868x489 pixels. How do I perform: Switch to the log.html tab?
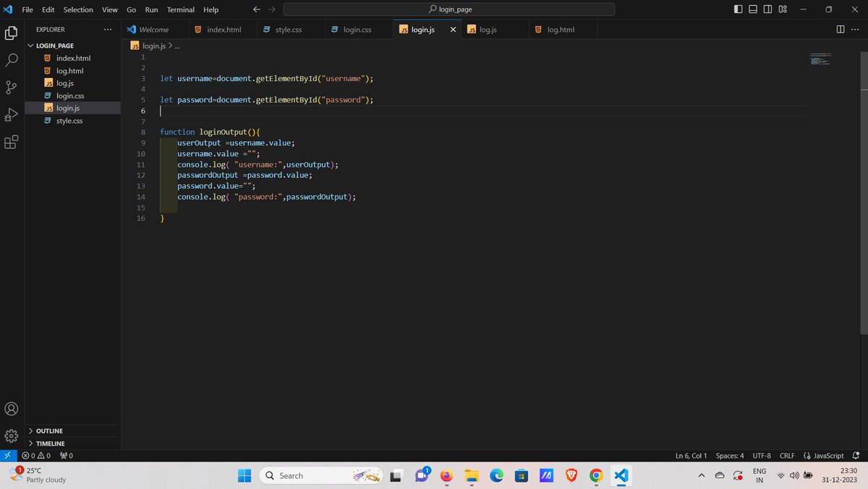click(563, 30)
